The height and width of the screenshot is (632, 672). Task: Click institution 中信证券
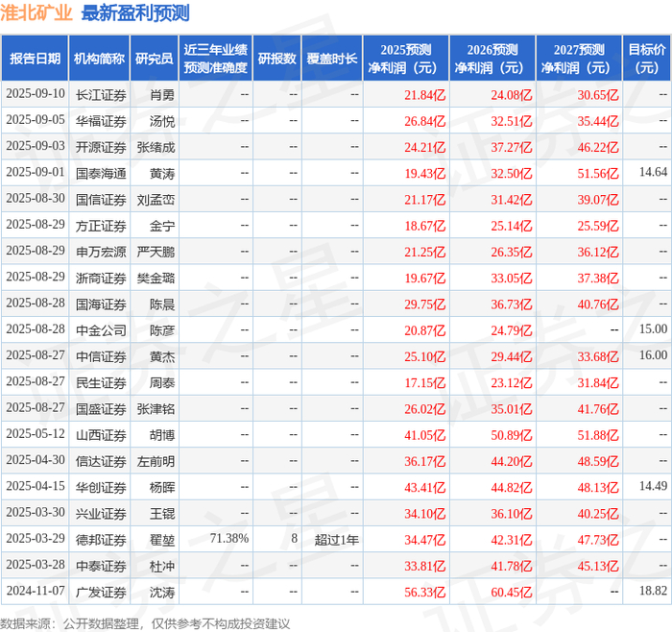click(x=101, y=356)
